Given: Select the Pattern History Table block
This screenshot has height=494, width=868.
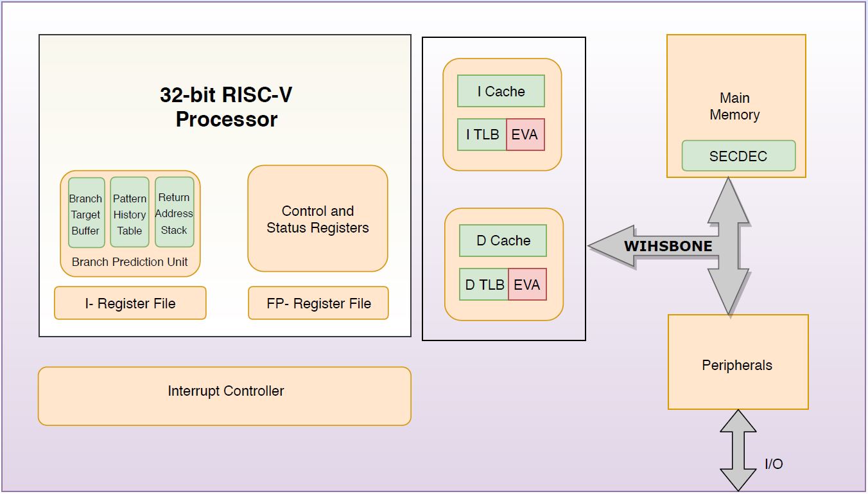Looking at the screenshot, I should click(130, 214).
